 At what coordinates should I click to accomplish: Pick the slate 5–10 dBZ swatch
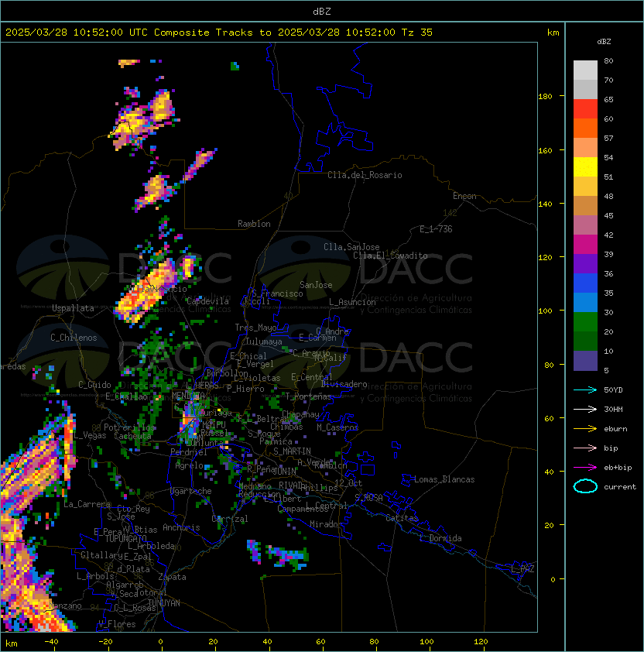(585, 361)
